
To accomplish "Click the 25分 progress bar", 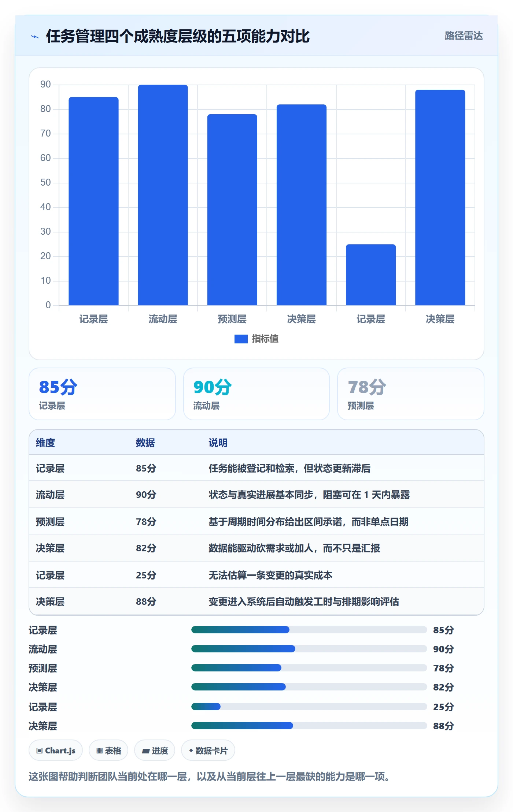I will (x=309, y=707).
